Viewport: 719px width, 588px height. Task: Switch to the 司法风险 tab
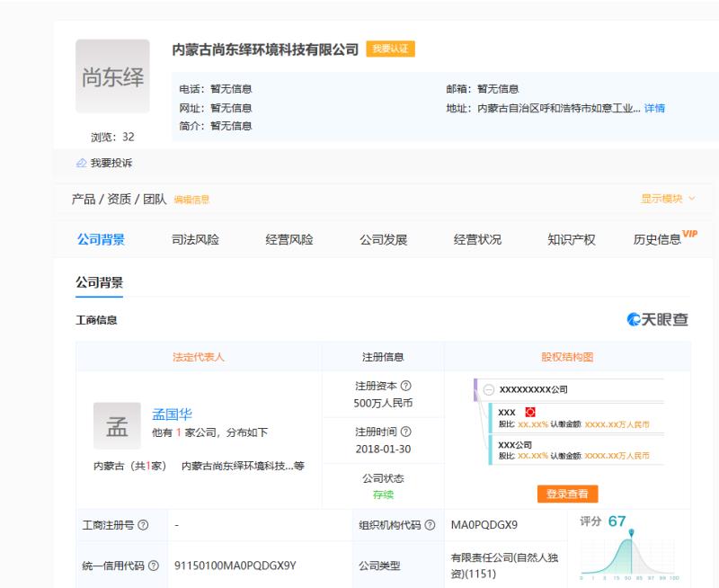tap(195, 239)
